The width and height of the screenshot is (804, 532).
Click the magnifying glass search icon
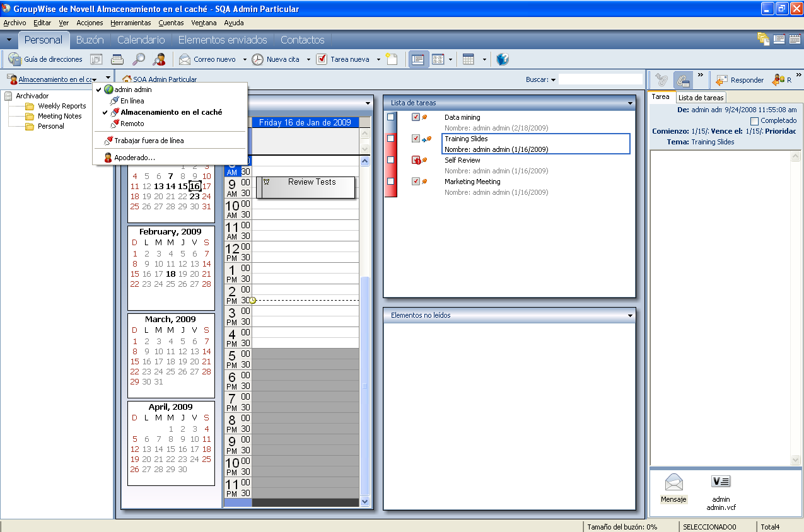138,59
